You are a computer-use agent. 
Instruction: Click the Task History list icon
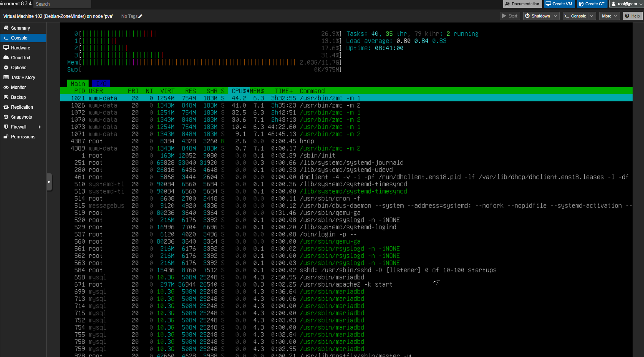[x=6, y=78]
